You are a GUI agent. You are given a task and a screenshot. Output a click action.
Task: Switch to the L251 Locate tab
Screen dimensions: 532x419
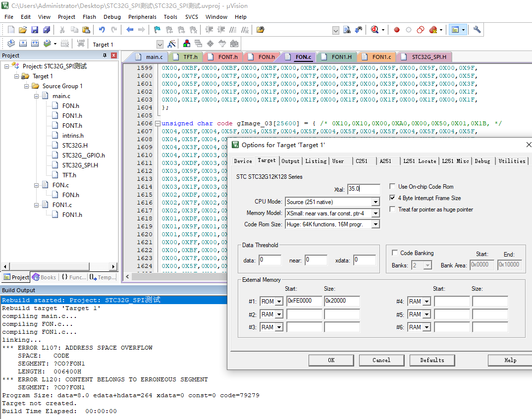(x=420, y=161)
